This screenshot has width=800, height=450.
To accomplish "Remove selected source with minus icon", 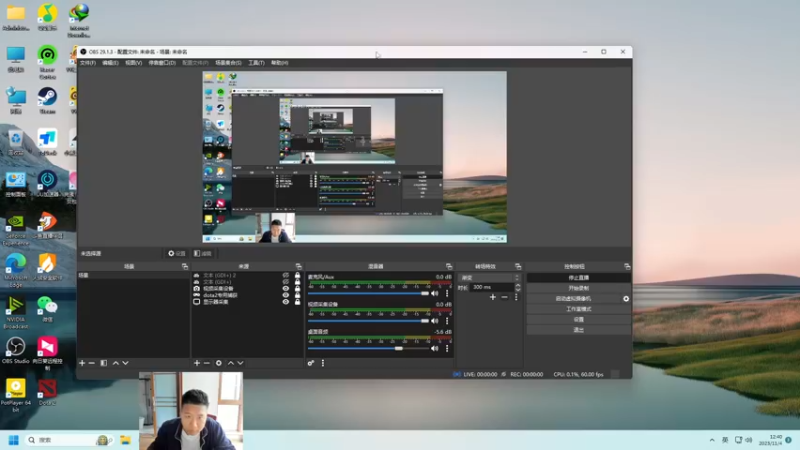I will (x=207, y=363).
